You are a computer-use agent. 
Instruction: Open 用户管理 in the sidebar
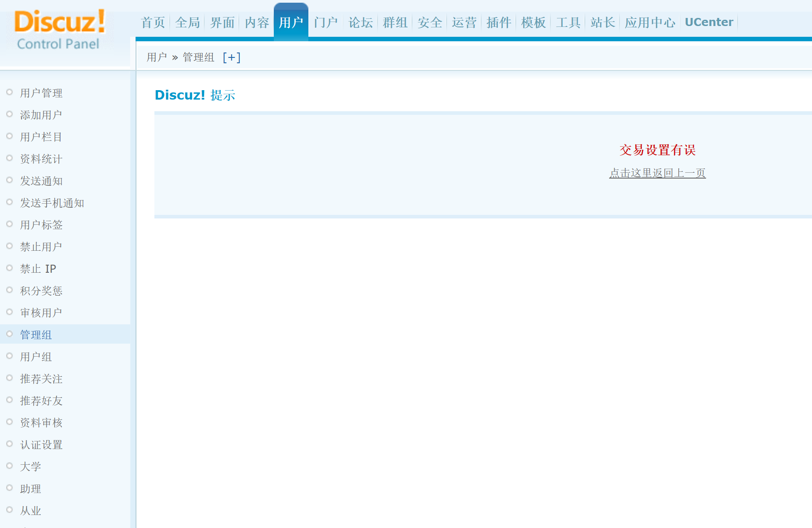coord(41,93)
